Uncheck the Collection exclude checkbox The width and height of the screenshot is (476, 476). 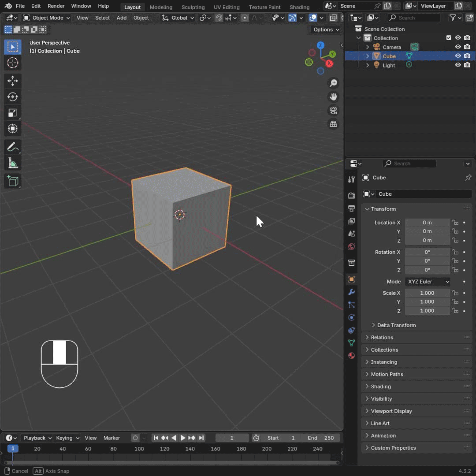click(x=449, y=38)
